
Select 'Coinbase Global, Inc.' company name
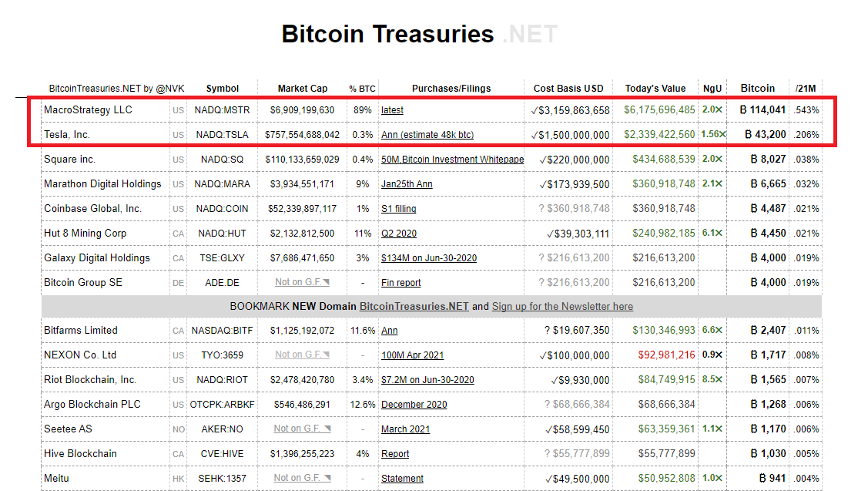click(92, 208)
